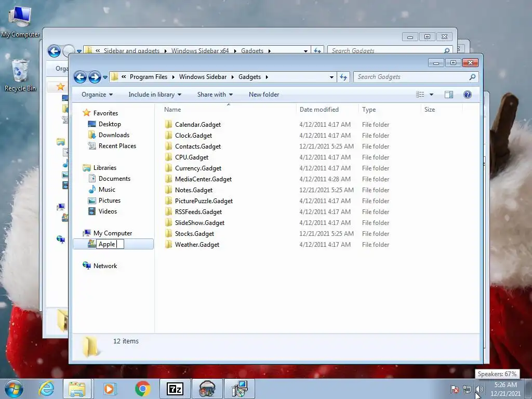
Task: Launch Google Chrome from the taskbar
Action: [142, 389]
